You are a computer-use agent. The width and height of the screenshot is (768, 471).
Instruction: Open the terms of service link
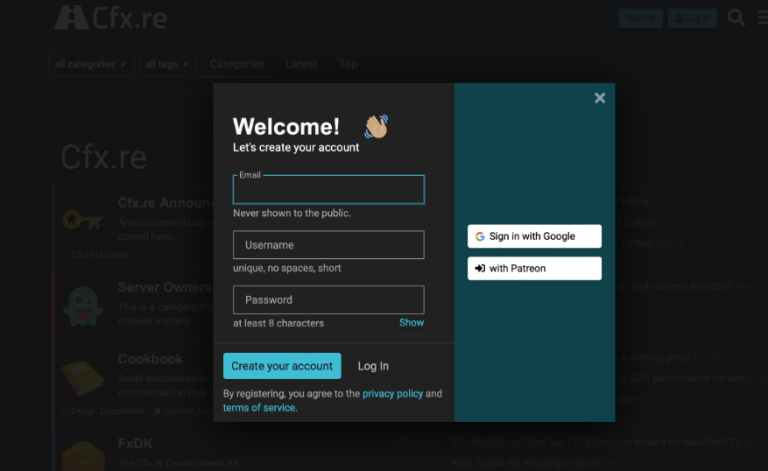[259, 408]
